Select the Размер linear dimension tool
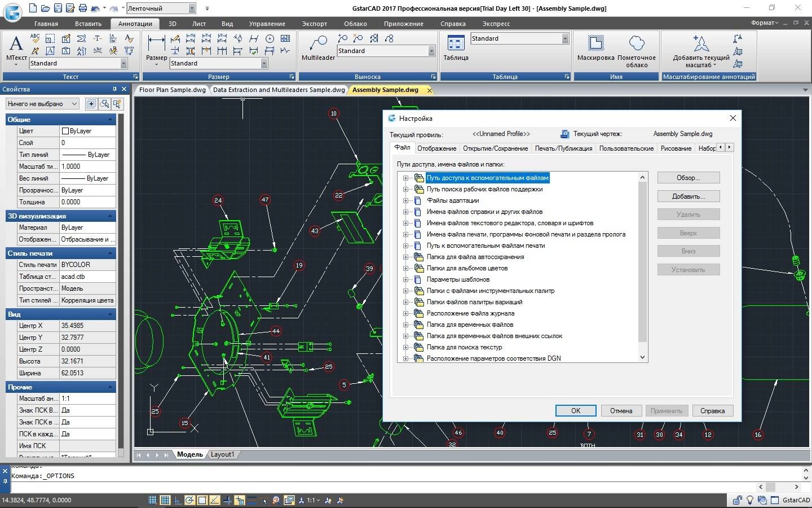812x508 pixels. coord(156,49)
